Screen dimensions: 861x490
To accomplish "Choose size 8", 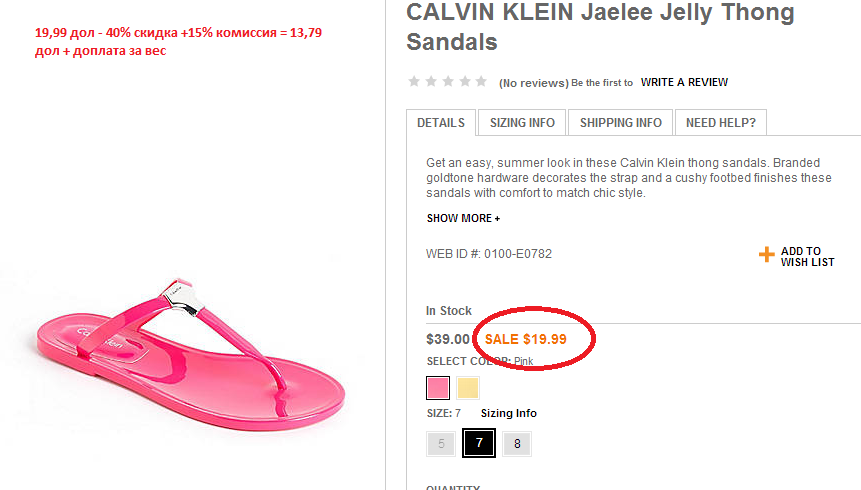I will click(517, 443).
